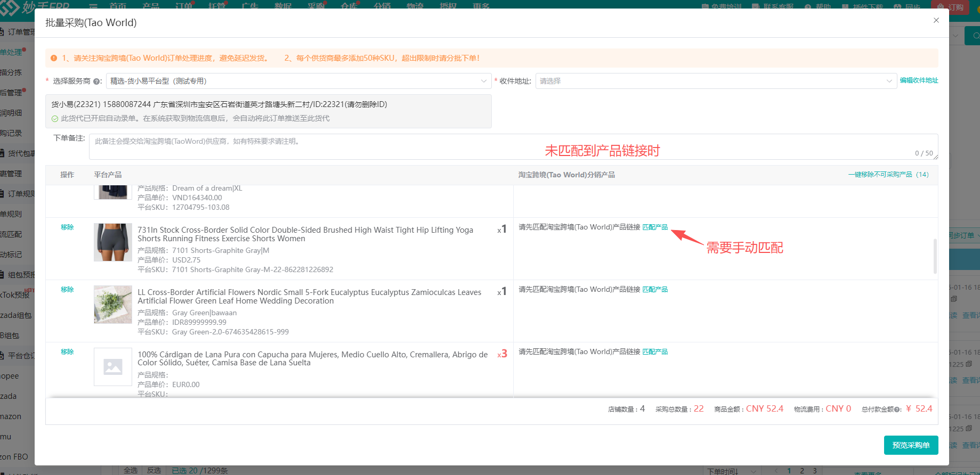Screen dimensions: 980x475
Task: Click 匹配产品 for the artificial flowers row
Action: point(655,290)
